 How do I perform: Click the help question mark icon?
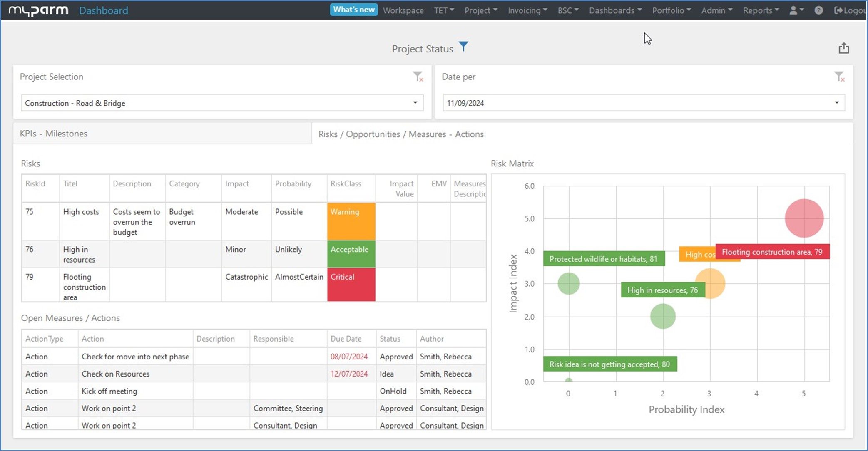(x=818, y=10)
